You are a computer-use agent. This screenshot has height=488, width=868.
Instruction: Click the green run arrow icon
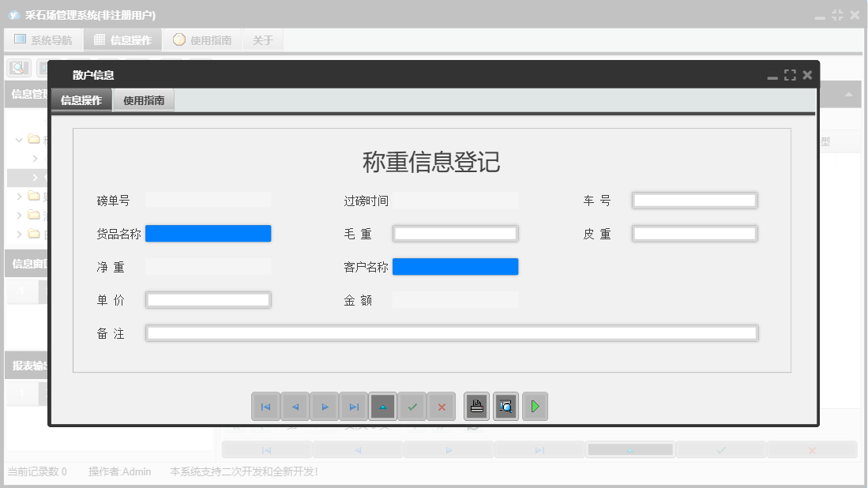pyautogui.click(x=535, y=406)
